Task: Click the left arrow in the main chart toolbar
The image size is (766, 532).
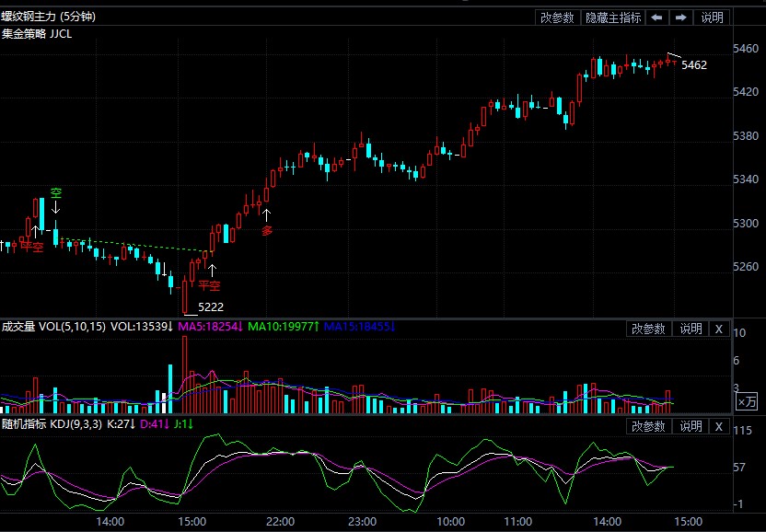Action: [656, 17]
